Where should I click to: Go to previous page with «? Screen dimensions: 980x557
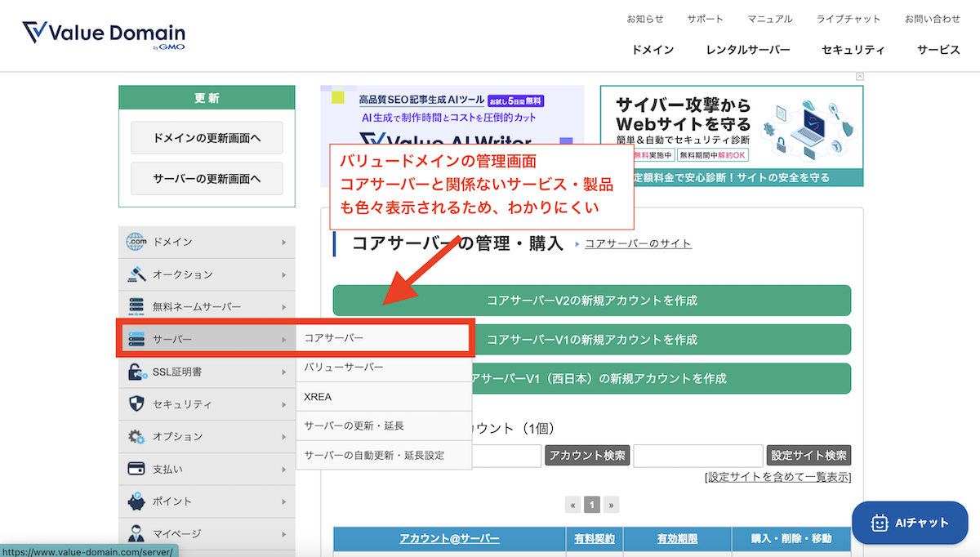[574, 504]
